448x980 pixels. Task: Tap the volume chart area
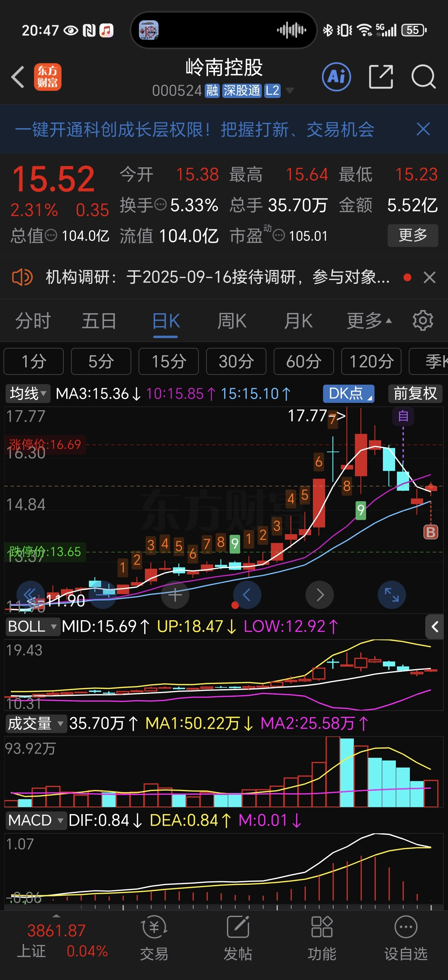224,771
